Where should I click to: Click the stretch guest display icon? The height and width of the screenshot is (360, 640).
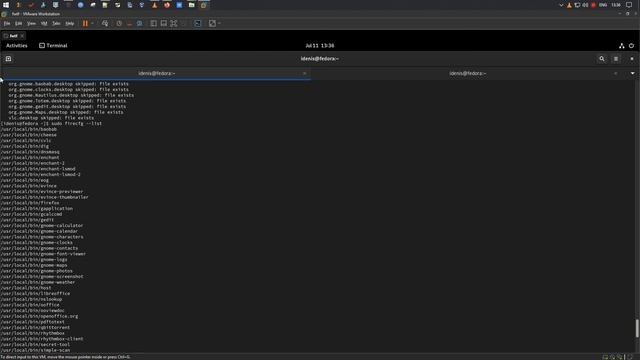click(212, 24)
